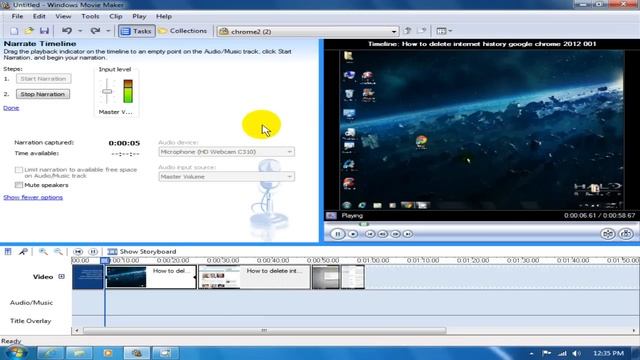Rewind the timeline to start
Image resolution: width=640 pixels, height=360 pixels.
(78, 251)
